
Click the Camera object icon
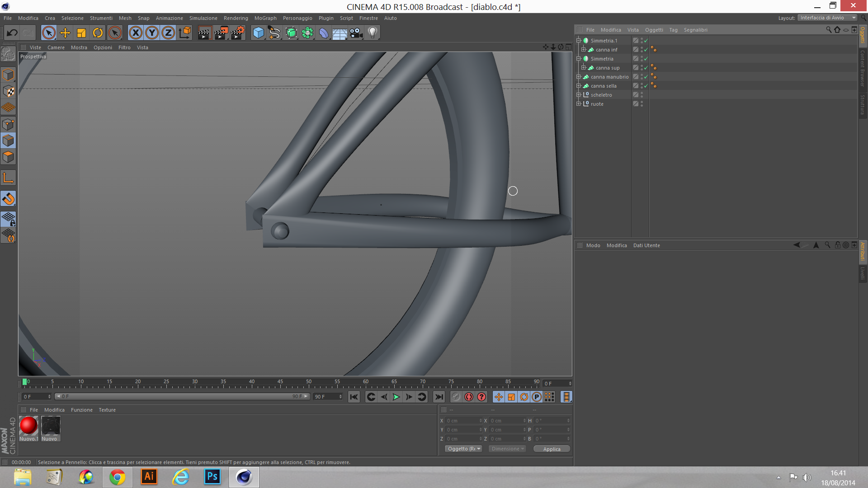coord(356,33)
